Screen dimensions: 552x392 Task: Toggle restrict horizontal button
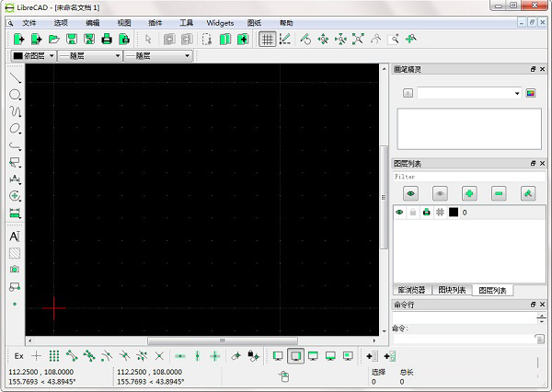(180, 356)
